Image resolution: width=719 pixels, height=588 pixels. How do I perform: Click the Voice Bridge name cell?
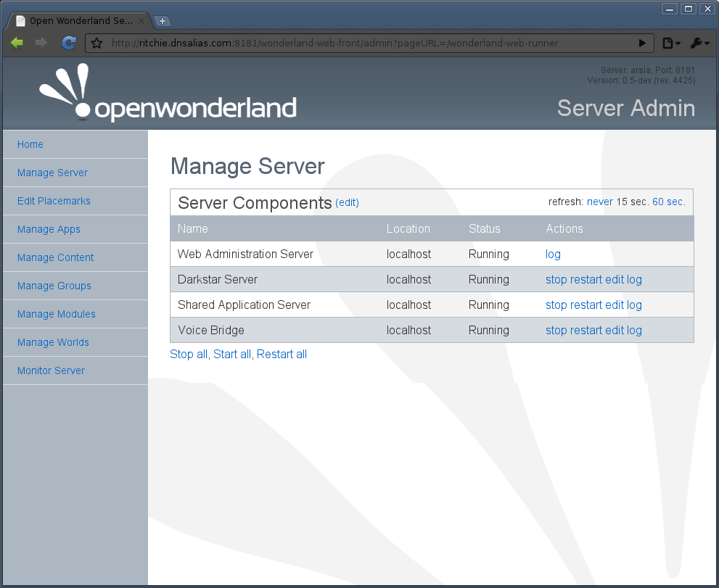(211, 331)
